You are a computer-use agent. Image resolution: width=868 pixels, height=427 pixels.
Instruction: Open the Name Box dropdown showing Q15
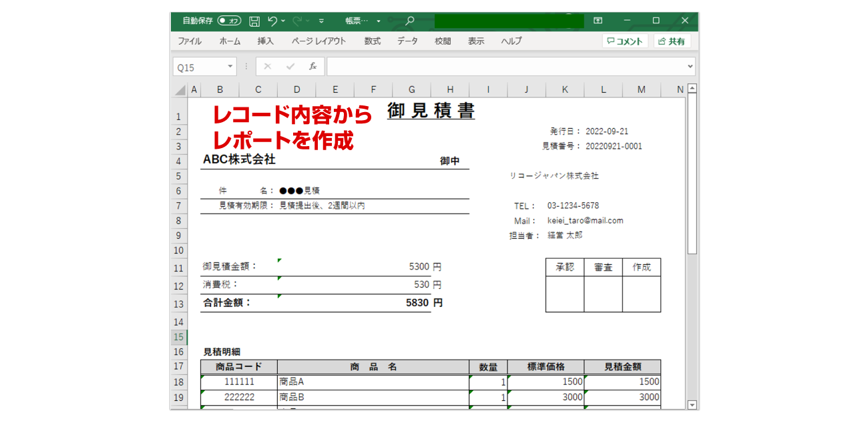tap(230, 66)
